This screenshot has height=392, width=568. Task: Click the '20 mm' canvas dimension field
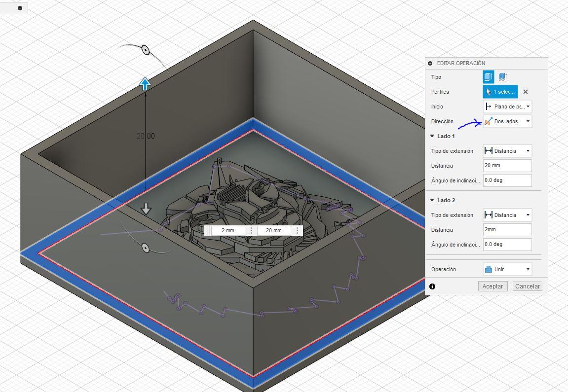274,231
